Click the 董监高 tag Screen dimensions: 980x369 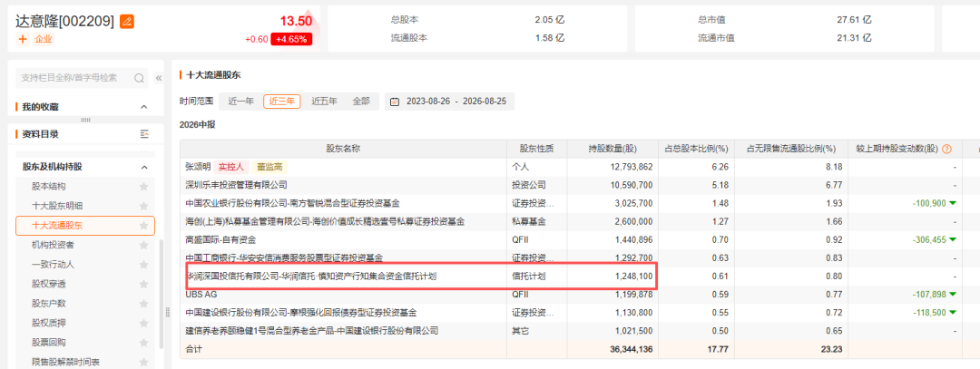269,167
